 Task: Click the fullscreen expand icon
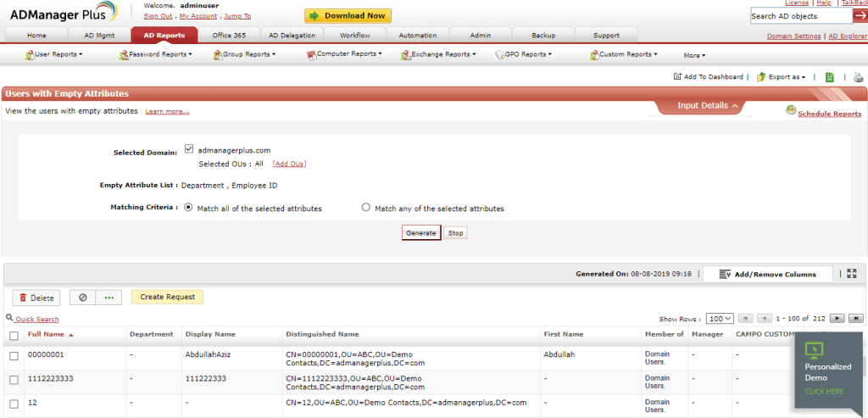tap(852, 274)
